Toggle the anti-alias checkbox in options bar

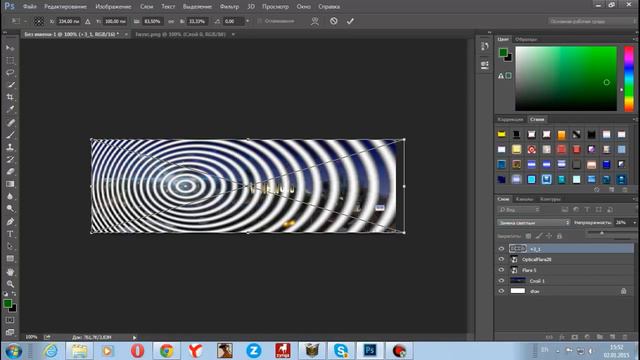260,21
